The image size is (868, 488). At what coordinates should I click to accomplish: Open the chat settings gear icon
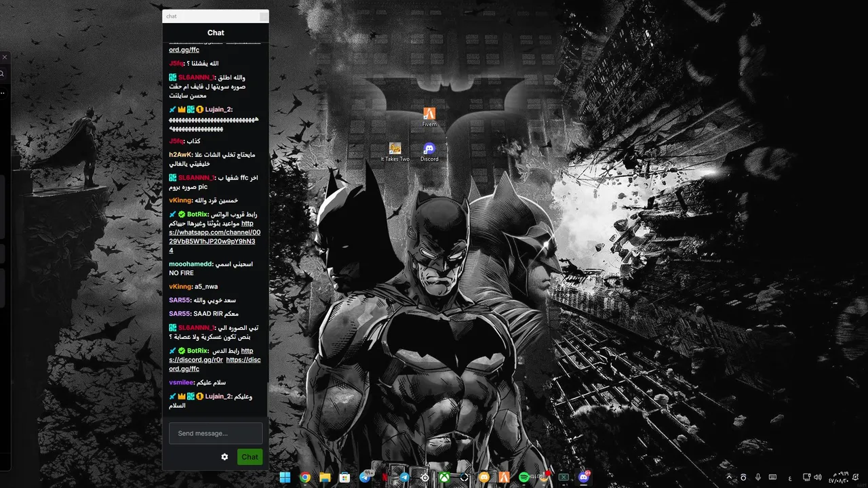224,457
